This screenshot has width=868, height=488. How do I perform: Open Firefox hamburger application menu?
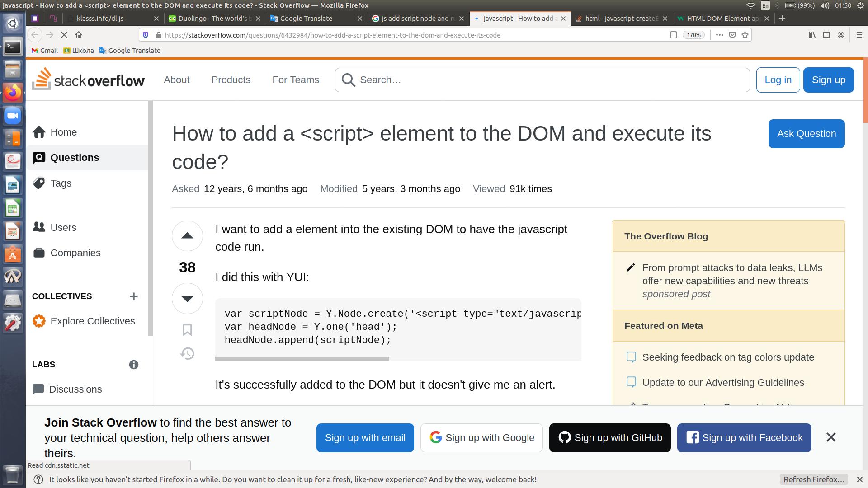(x=859, y=35)
